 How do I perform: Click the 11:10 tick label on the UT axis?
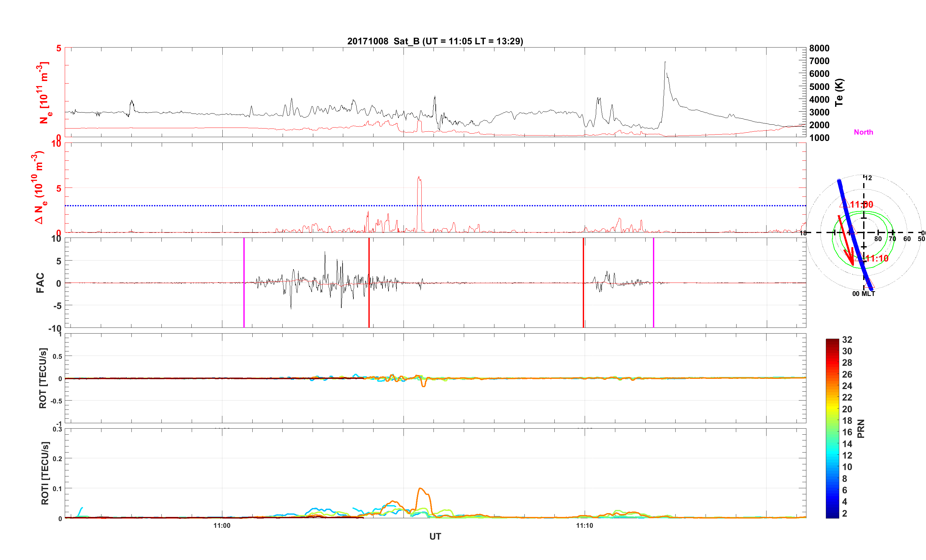click(584, 526)
